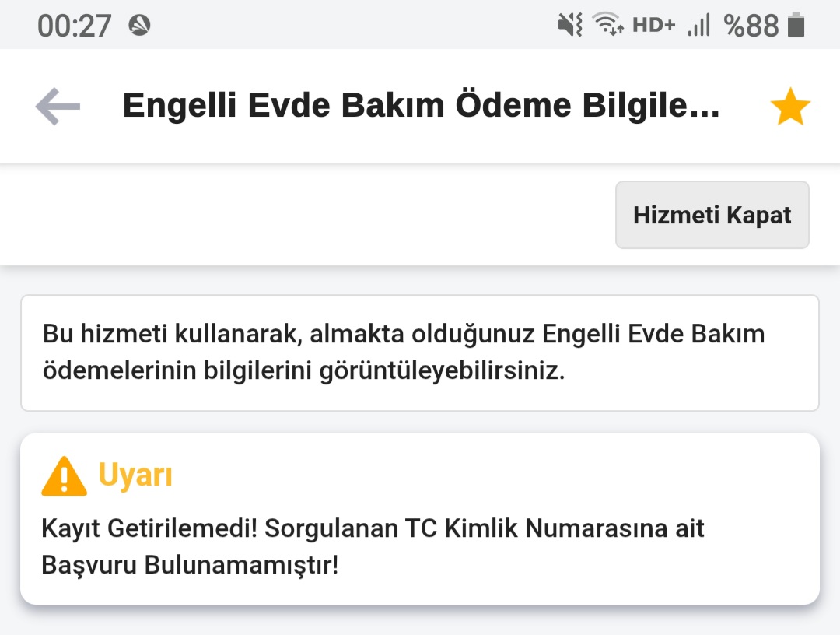Image resolution: width=840 pixels, height=635 pixels.
Task: Tap empty toolbar area left of Hizmeti Kapat
Action: [311, 215]
